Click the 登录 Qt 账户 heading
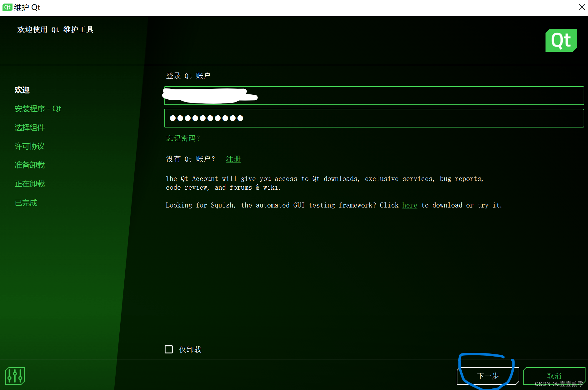 pos(188,76)
